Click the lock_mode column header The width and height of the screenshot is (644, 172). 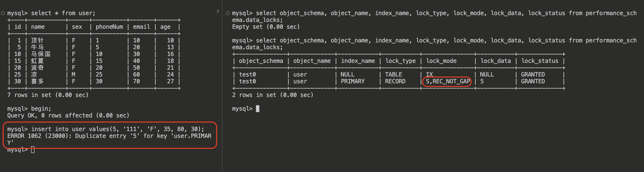441,61
